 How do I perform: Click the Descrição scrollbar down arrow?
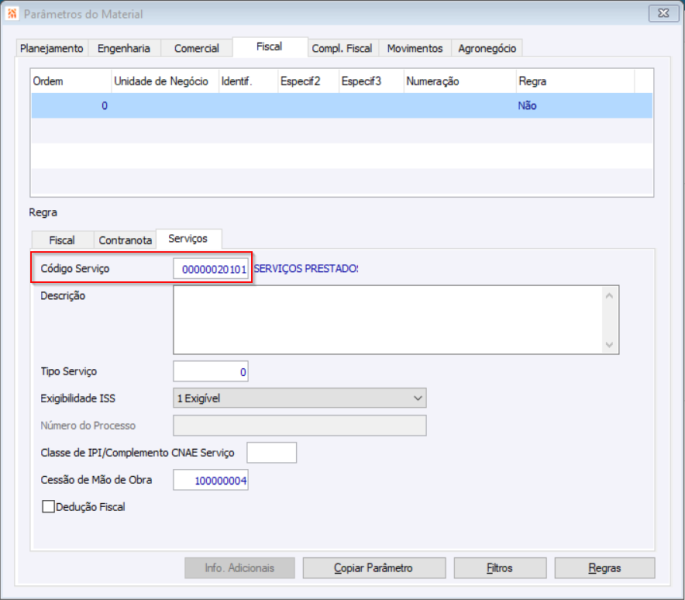tap(610, 345)
